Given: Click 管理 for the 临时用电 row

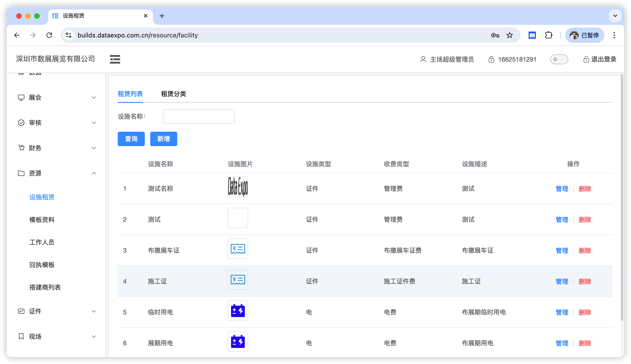Looking at the screenshot, I should (562, 312).
